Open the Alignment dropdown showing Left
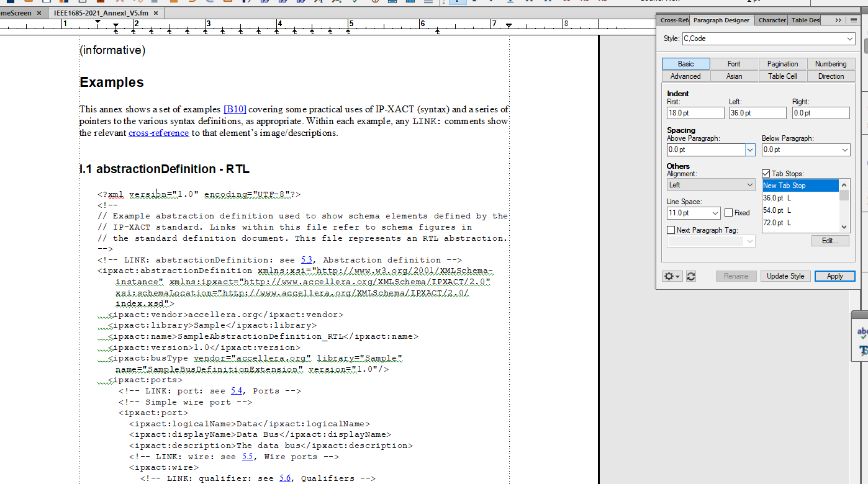Screen dimensions: 868x484 (711, 184)
